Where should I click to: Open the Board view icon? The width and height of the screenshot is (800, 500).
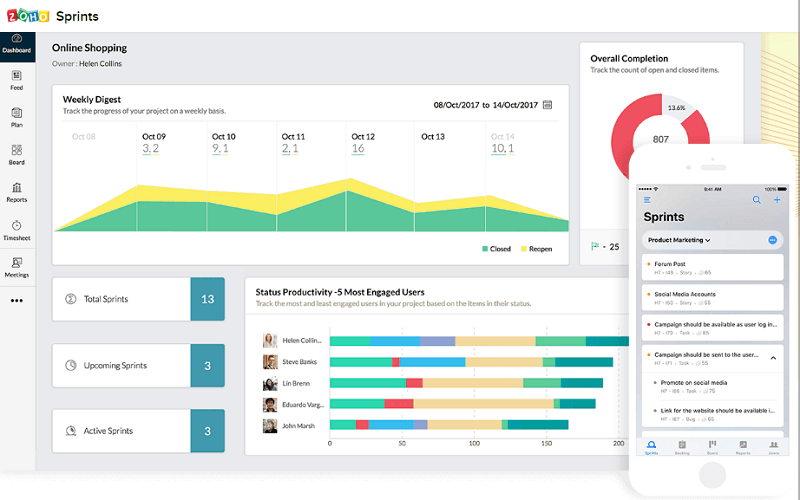17,150
